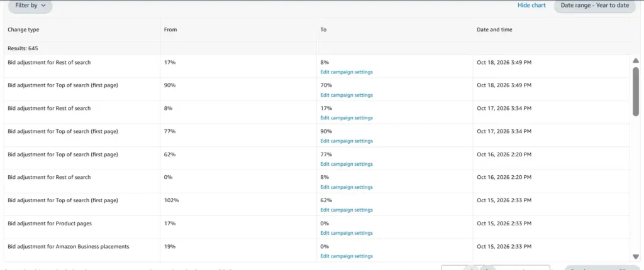Select Oct 17 Bid adjustment for Rest of search
This screenshot has height=270, width=644.
pyautogui.click(x=49, y=109)
